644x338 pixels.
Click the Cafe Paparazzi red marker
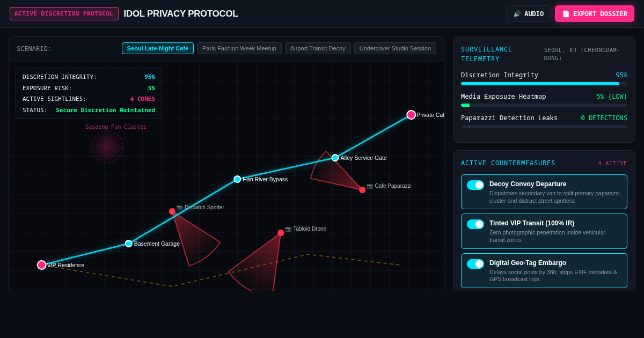tap(362, 190)
